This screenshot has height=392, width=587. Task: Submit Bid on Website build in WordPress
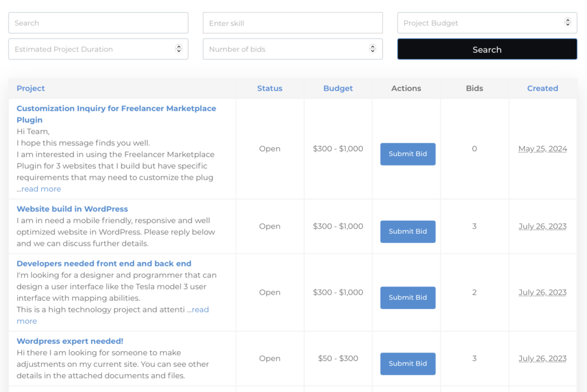coord(408,232)
